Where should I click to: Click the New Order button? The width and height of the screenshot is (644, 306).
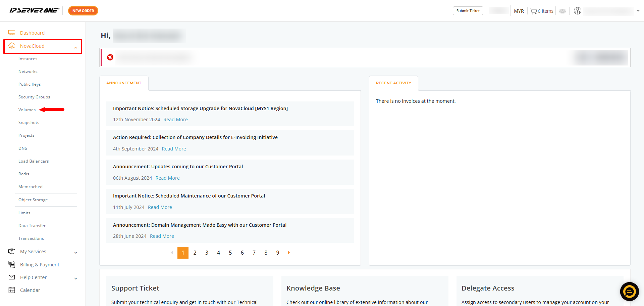pyautogui.click(x=83, y=11)
